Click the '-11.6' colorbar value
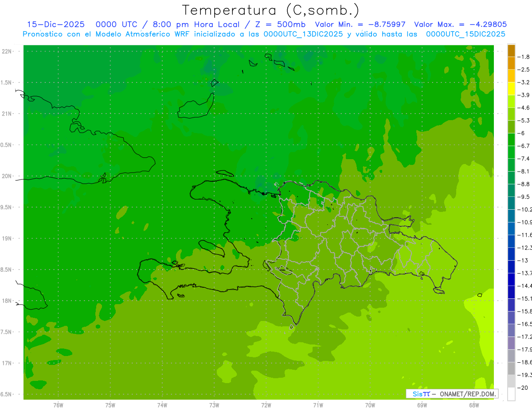The image size is (532, 411). point(525,235)
